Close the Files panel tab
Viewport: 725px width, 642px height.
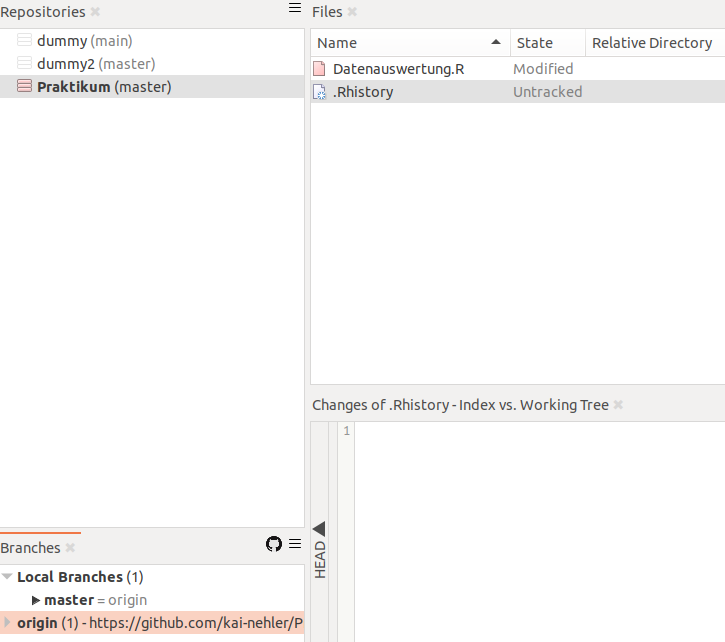click(x=352, y=12)
